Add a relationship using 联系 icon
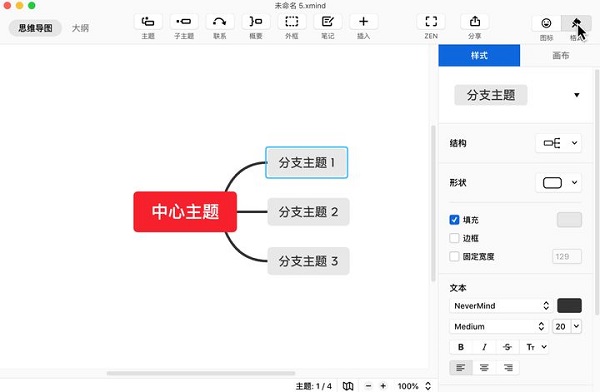This screenshot has height=392, width=600. (220, 22)
